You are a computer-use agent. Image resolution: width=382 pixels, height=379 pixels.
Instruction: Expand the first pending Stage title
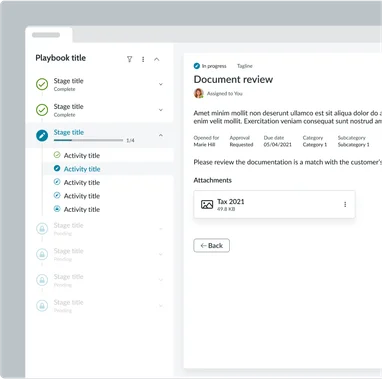click(161, 229)
